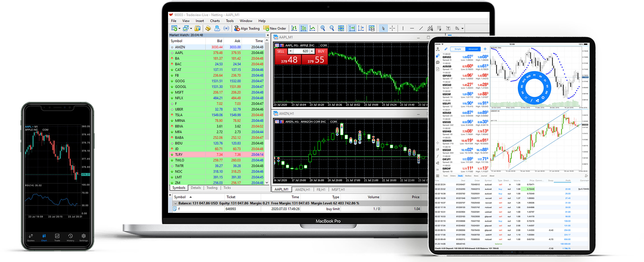Close the Market Watch panel
This screenshot has height=262, width=644.
click(268, 35)
